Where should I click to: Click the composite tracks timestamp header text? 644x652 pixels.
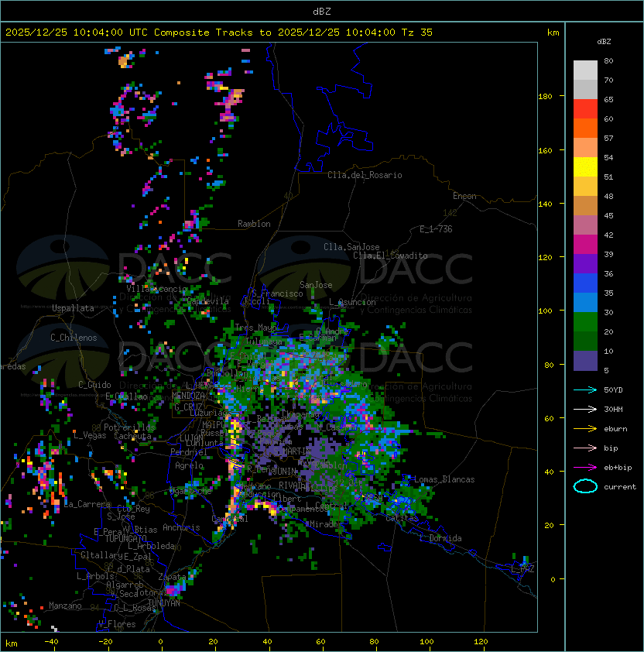[219, 33]
